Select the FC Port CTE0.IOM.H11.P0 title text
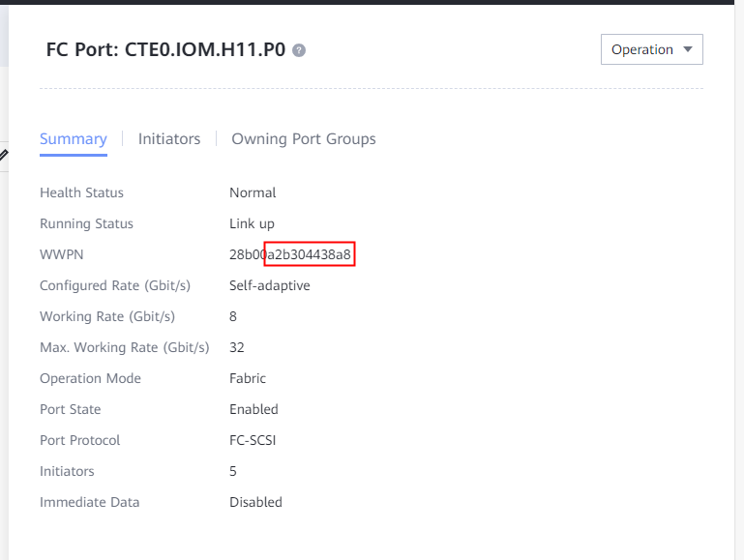Screen dimensions: 744x560 (x=165, y=50)
